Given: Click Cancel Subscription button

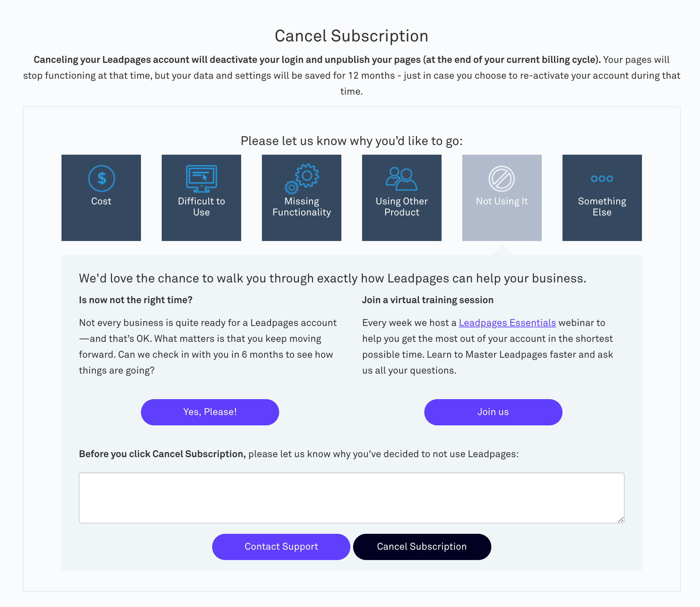Looking at the screenshot, I should click(x=422, y=547).
